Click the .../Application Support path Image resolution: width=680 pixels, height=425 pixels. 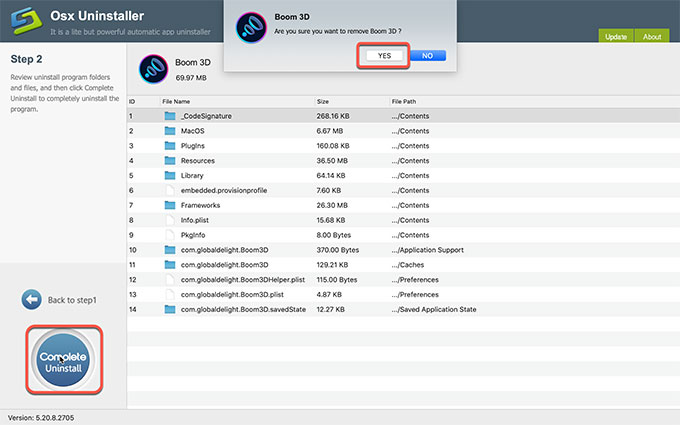click(428, 250)
